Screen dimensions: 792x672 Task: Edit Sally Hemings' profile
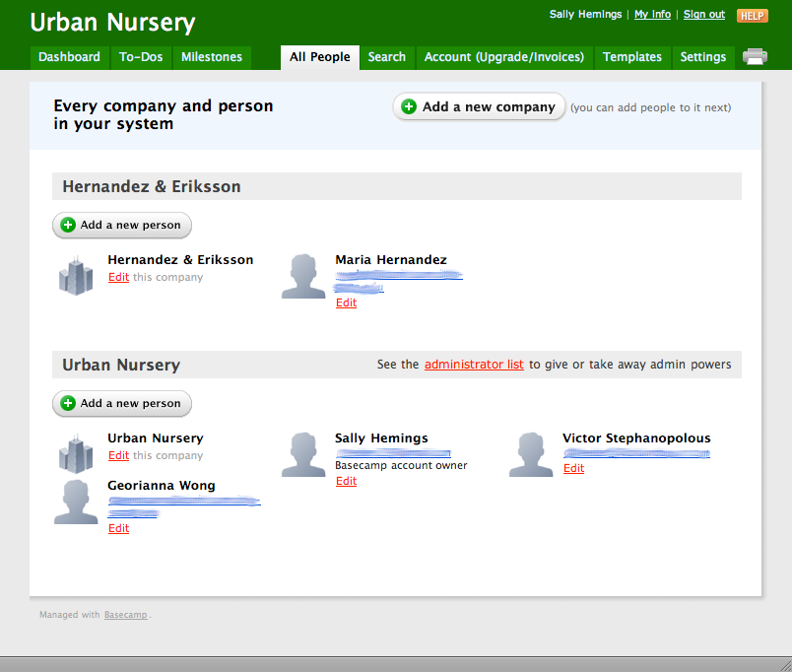pos(346,481)
